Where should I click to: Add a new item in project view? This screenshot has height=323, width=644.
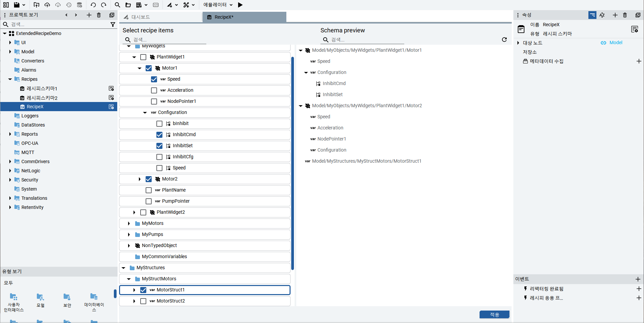tap(89, 15)
